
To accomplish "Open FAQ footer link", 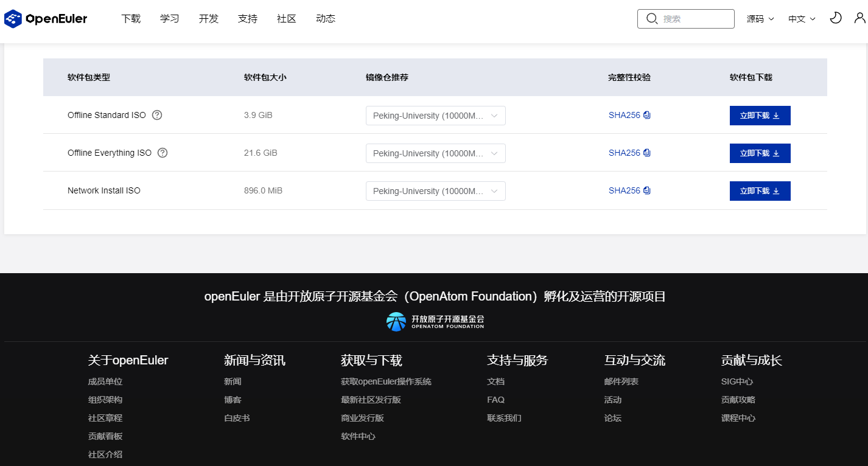I will click(496, 400).
